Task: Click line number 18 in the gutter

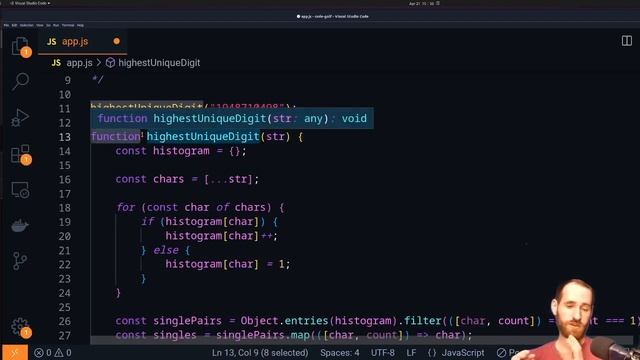Action: tap(64, 208)
